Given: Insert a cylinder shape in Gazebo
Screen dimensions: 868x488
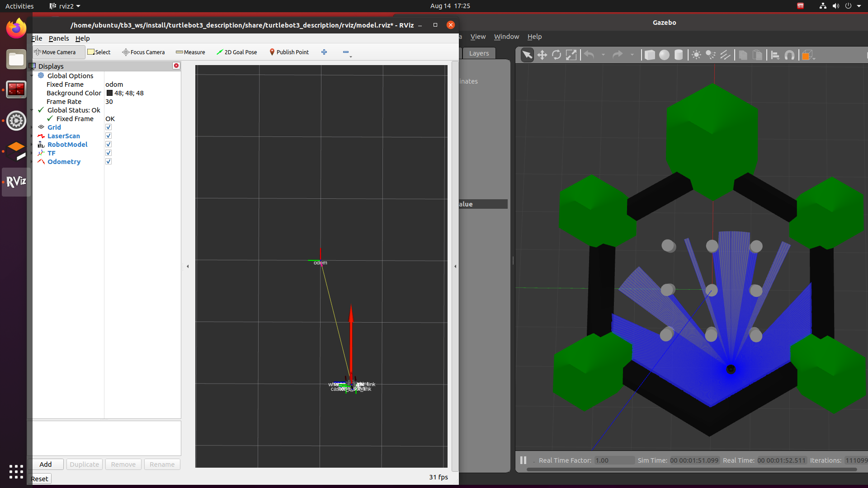Looking at the screenshot, I should click(x=679, y=55).
